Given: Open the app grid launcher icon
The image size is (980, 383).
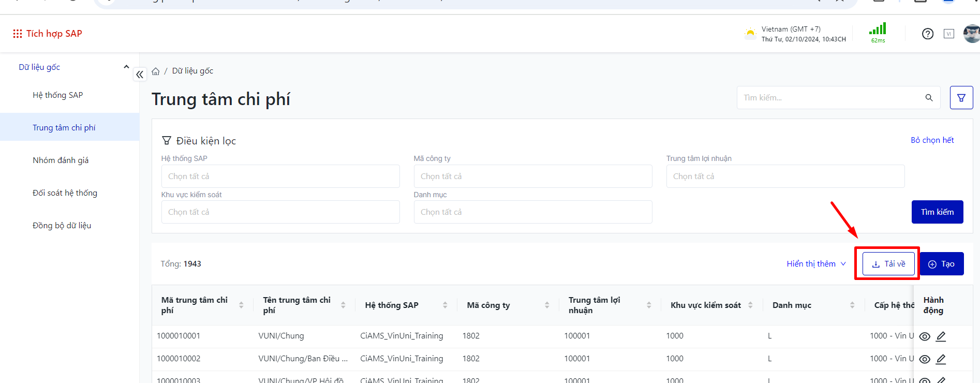Looking at the screenshot, I should [x=17, y=34].
